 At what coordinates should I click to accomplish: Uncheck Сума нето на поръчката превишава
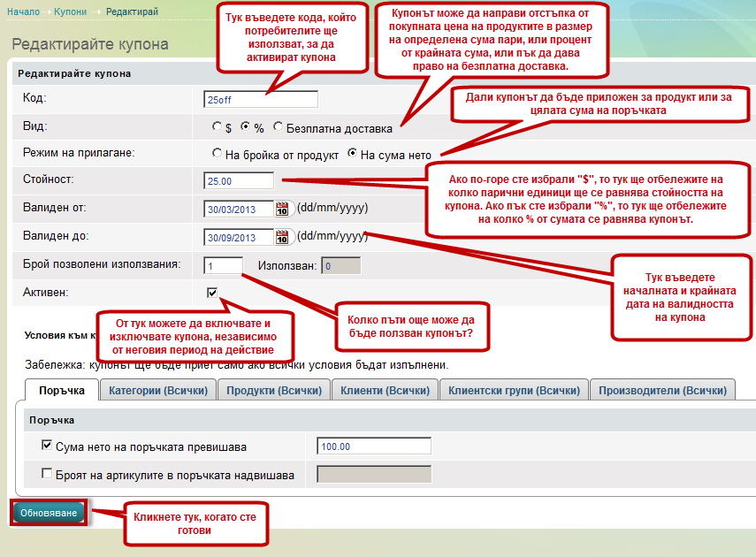click(x=47, y=446)
